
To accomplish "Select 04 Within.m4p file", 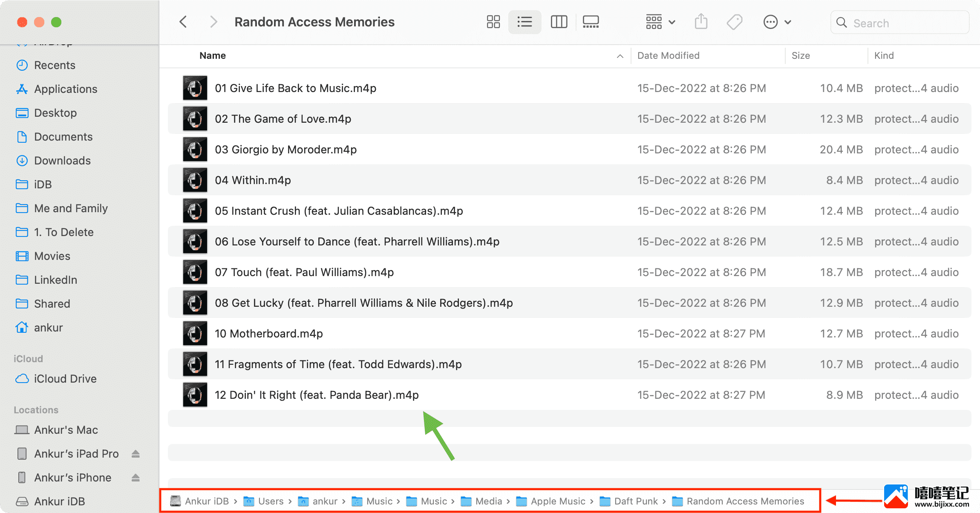I will coord(569,180).
